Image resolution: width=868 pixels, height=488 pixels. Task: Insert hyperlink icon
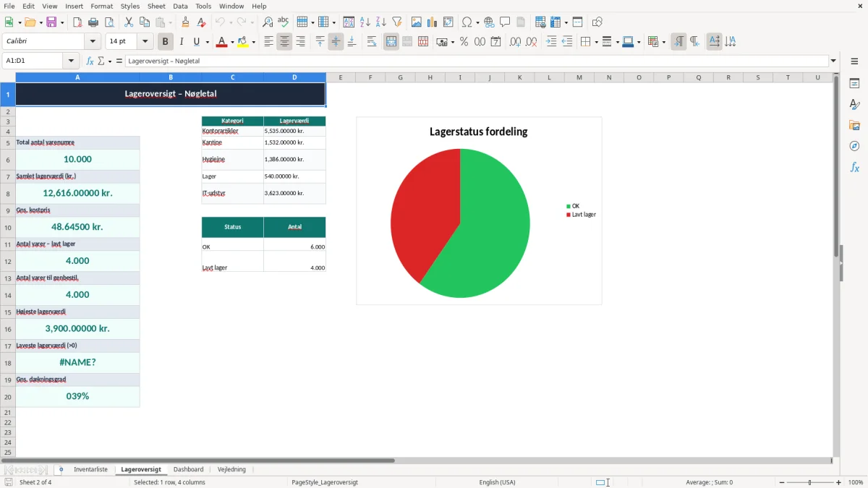click(489, 22)
